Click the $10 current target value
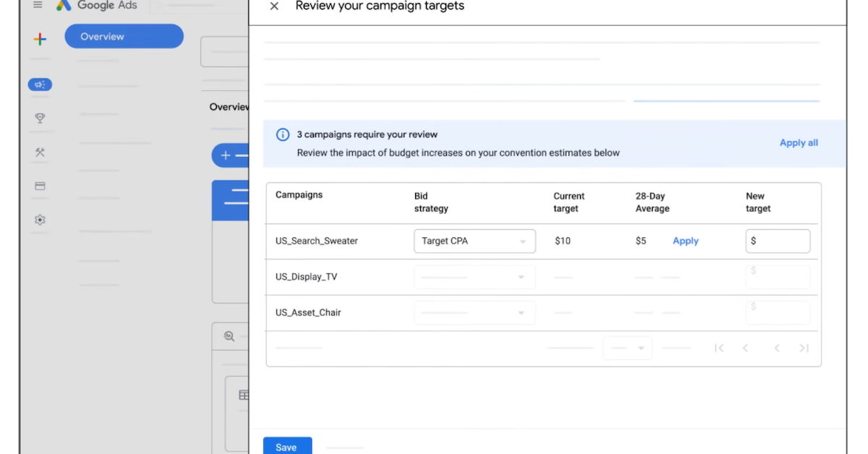Screen dimensions: 868x454 tap(563, 241)
